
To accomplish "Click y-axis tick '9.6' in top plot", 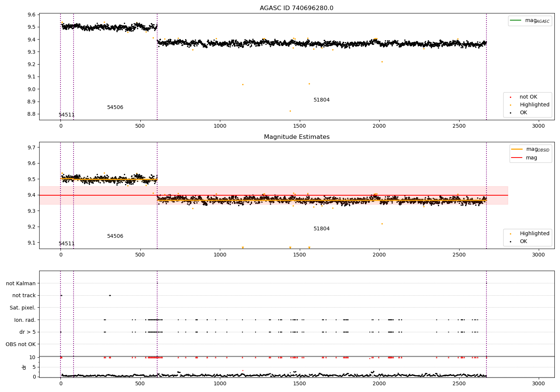I will point(32,15).
